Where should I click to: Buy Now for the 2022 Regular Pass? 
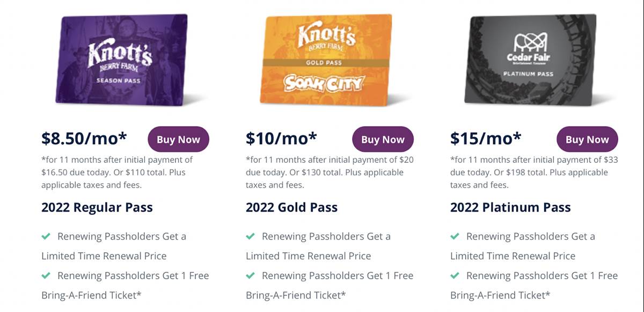click(x=178, y=139)
